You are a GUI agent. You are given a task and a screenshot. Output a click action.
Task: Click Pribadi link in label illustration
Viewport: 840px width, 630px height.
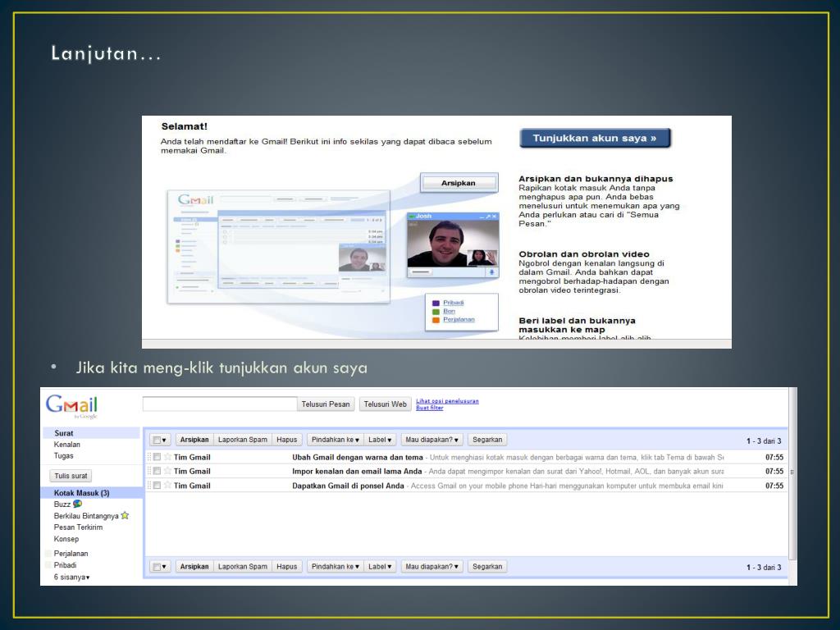453,303
